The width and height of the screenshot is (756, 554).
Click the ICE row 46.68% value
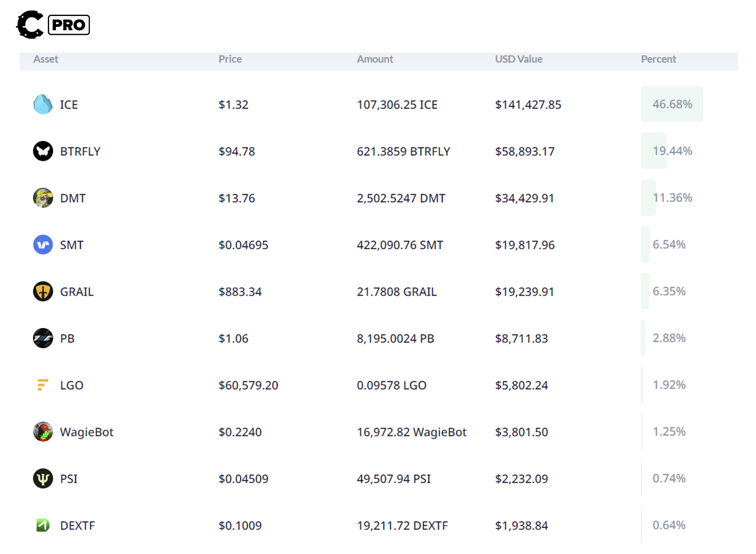(x=672, y=104)
